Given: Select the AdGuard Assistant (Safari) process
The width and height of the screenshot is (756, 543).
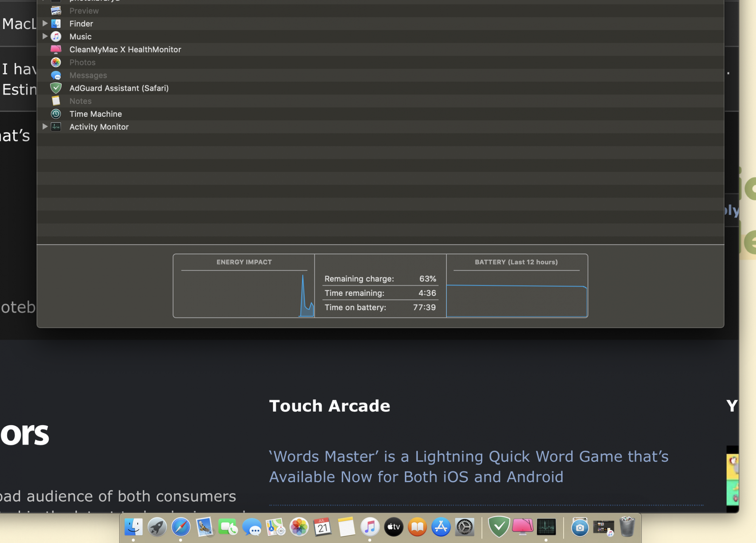Looking at the screenshot, I should coord(119,88).
